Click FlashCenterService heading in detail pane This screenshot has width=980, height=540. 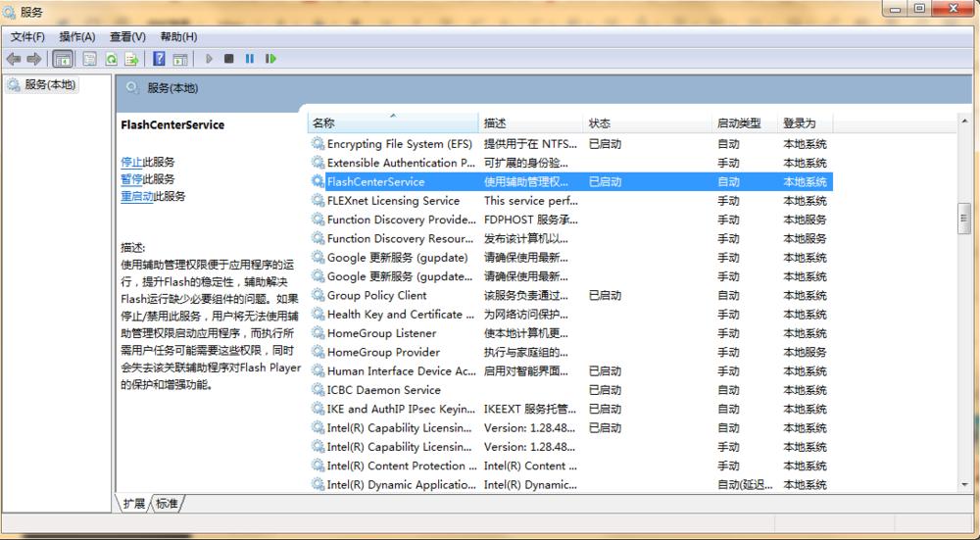(172, 125)
